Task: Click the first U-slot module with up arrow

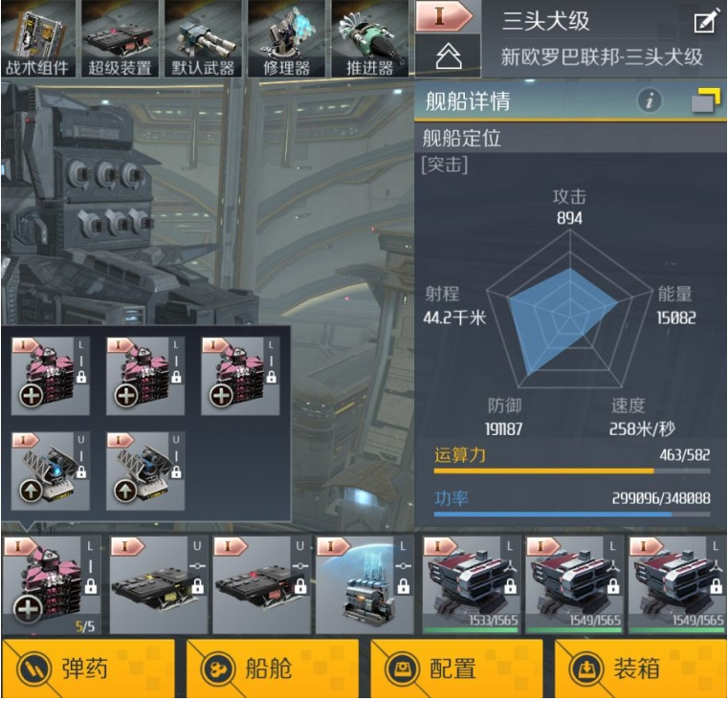Action: point(50,471)
